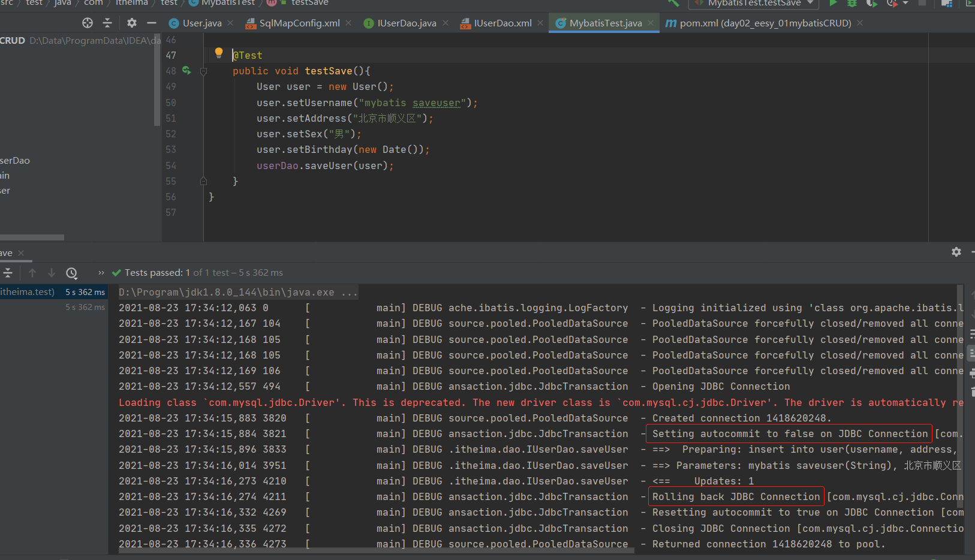Run MybatisTest.testSave with the green play icon
The height and width of the screenshot is (560, 975).
coord(833,3)
